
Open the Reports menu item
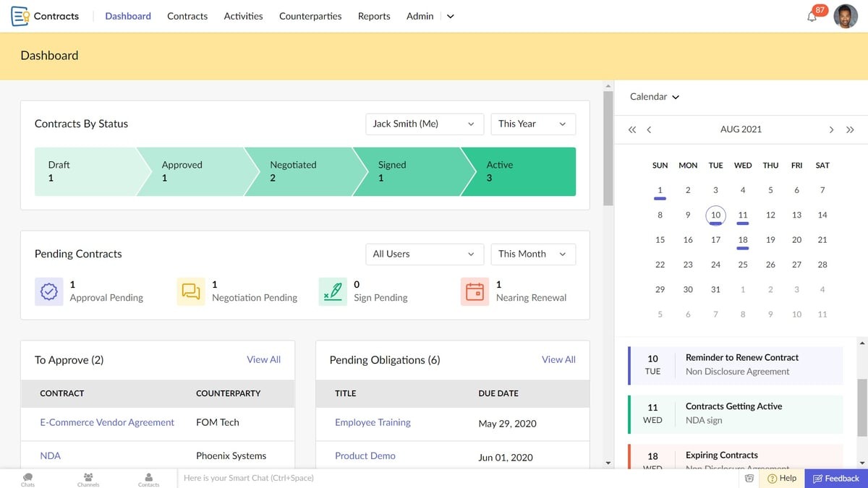tap(374, 15)
